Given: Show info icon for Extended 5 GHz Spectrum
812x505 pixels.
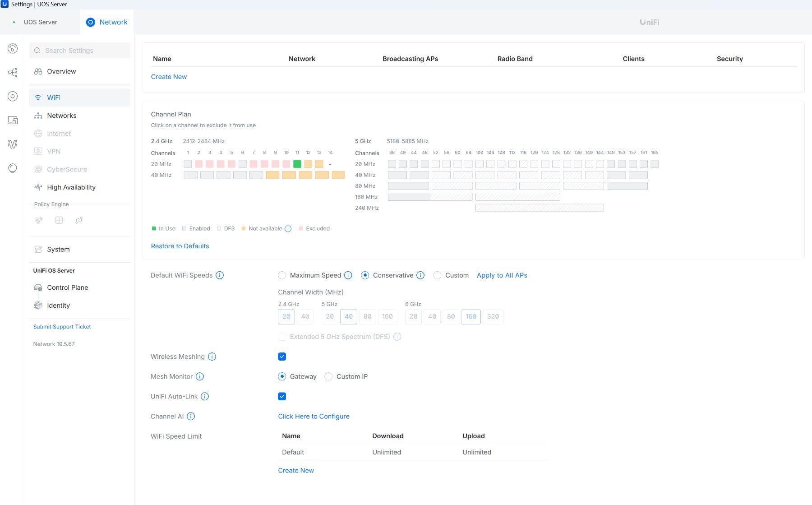Looking at the screenshot, I should pyautogui.click(x=397, y=337).
